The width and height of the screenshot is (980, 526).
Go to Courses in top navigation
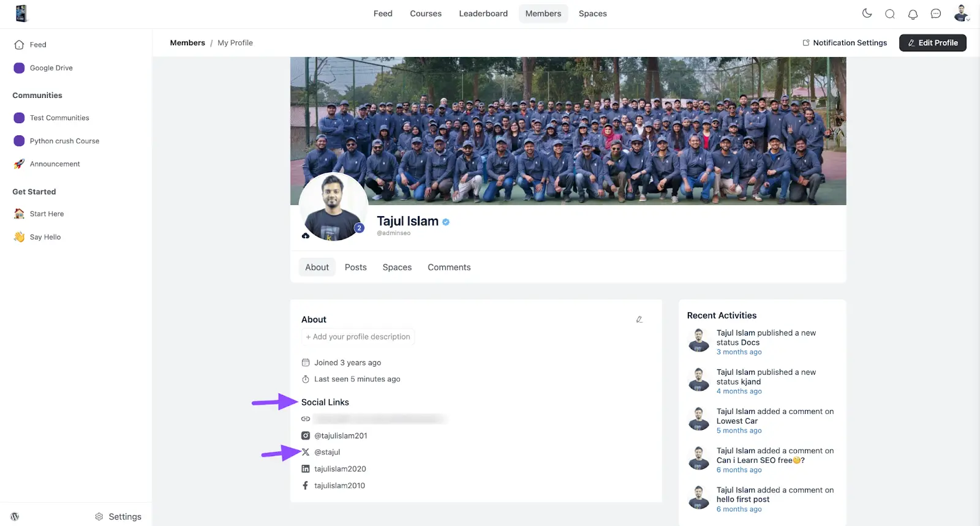click(426, 13)
